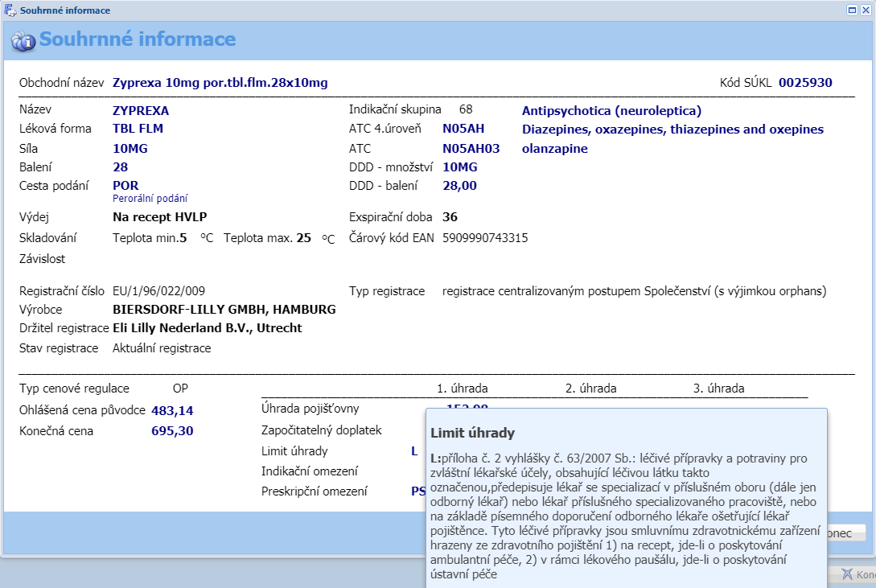
Task: Click the Započitatelný doplatek label
Action: pos(321,430)
